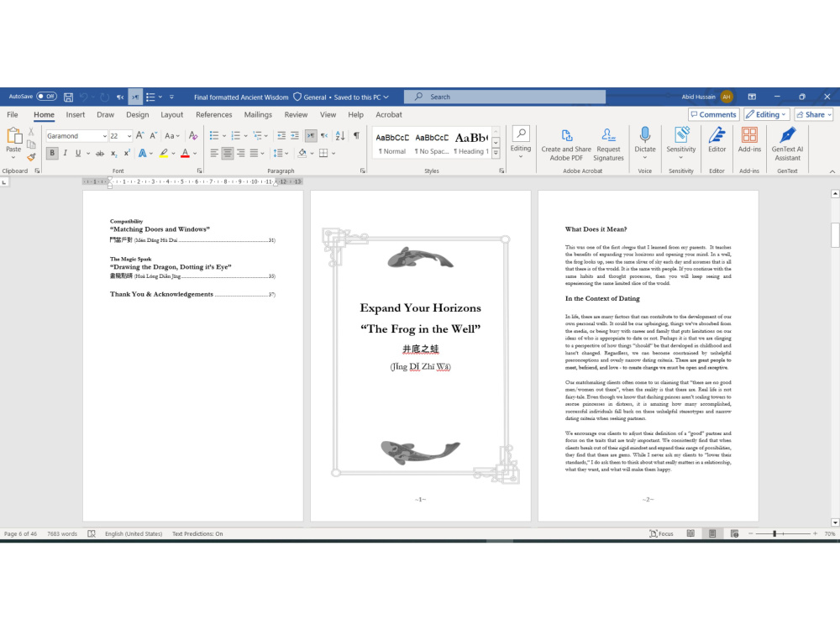Click the Save icon in title bar
Image resolution: width=840 pixels, height=630 pixels.
tap(69, 97)
